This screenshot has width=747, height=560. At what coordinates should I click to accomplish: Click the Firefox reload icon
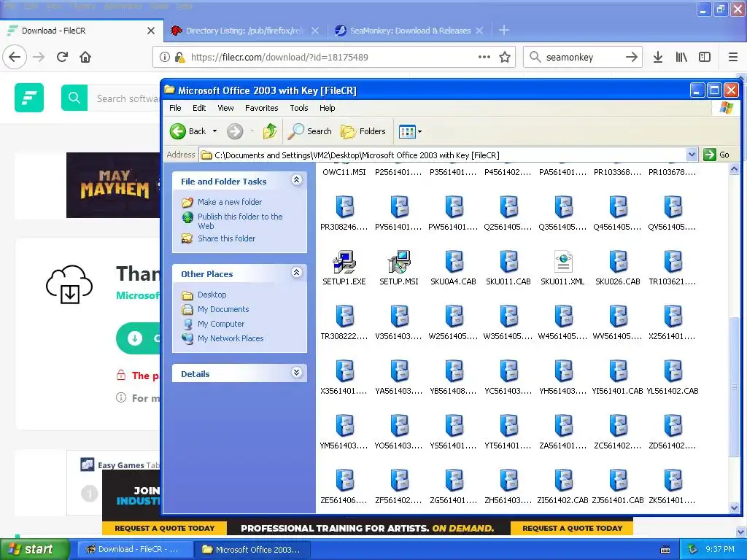62,57
